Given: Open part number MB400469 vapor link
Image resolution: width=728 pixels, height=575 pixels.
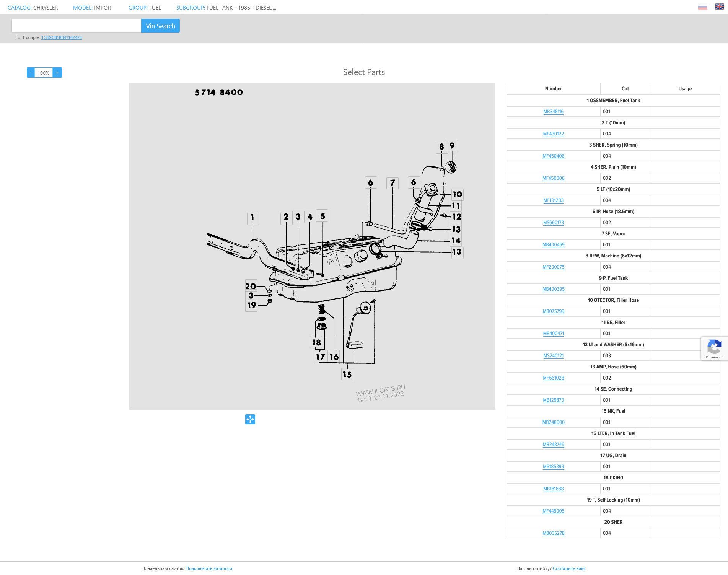Looking at the screenshot, I should click(x=553, y=245).
